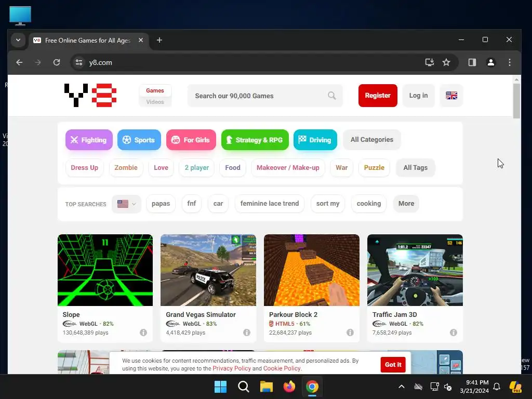Open the Driving category

point(315,140)
